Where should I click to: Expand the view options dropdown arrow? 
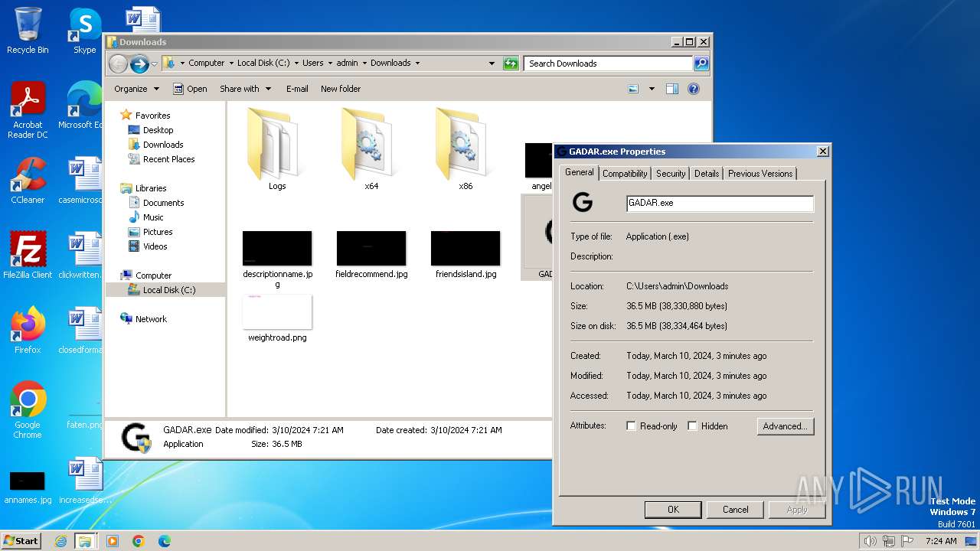[652, 89]
